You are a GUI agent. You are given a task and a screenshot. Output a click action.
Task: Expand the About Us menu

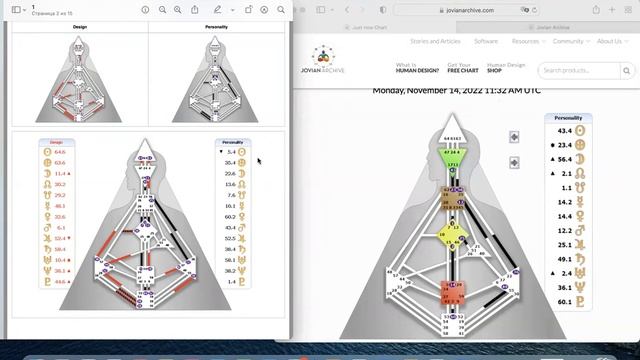[x=612, y=41]
